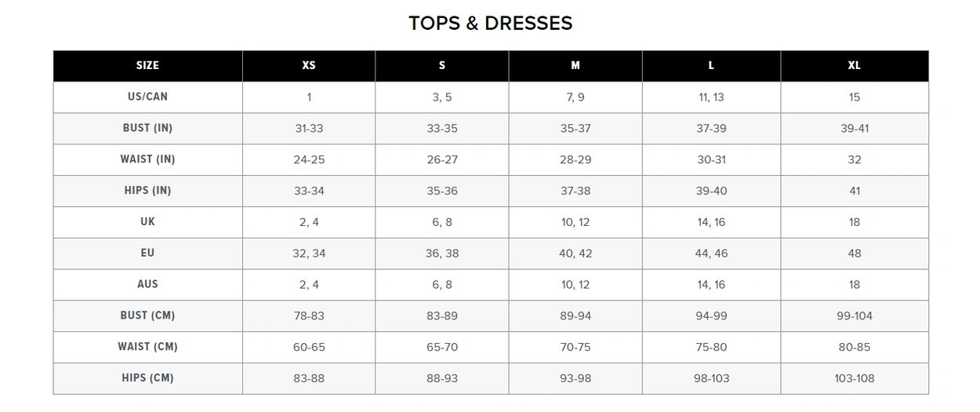Click the EU row label
980x412 pixels.
click(147, 253)
